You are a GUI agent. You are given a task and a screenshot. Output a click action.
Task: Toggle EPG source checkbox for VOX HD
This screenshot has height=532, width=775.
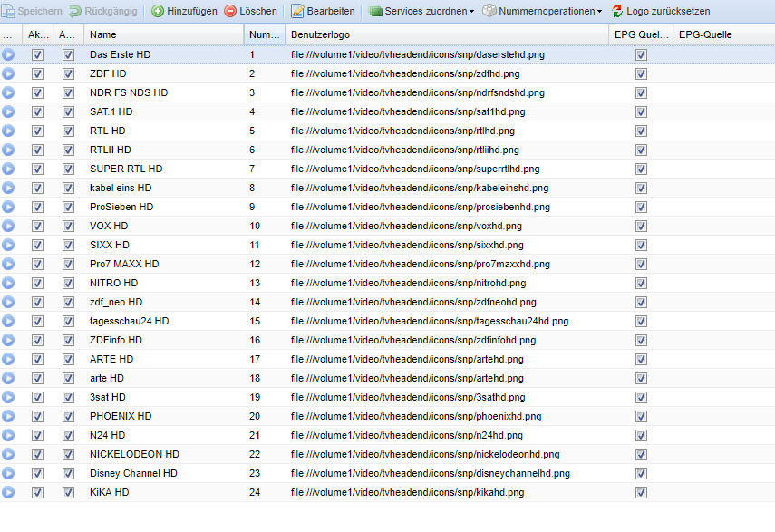click(x=641, y=226)
